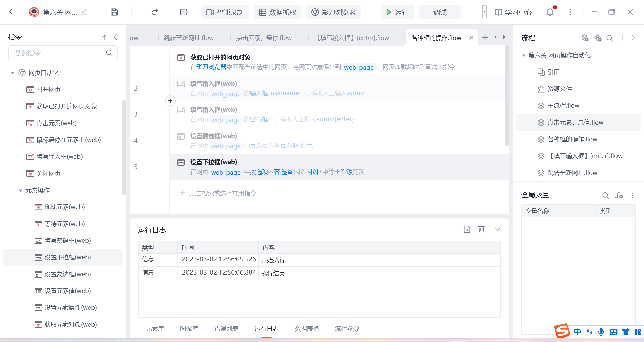
Task: Click the Sogou input method logo
Action: coord(562,331)
